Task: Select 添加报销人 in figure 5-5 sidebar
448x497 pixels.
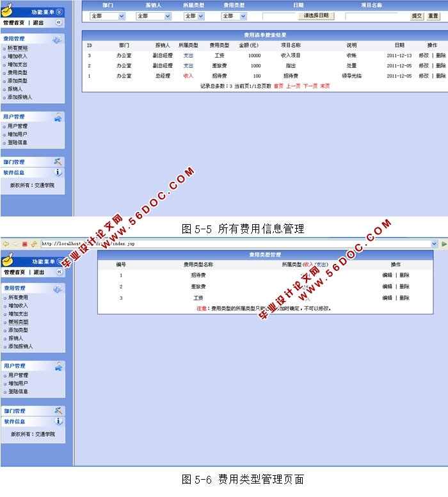Action: coord(20,97)
